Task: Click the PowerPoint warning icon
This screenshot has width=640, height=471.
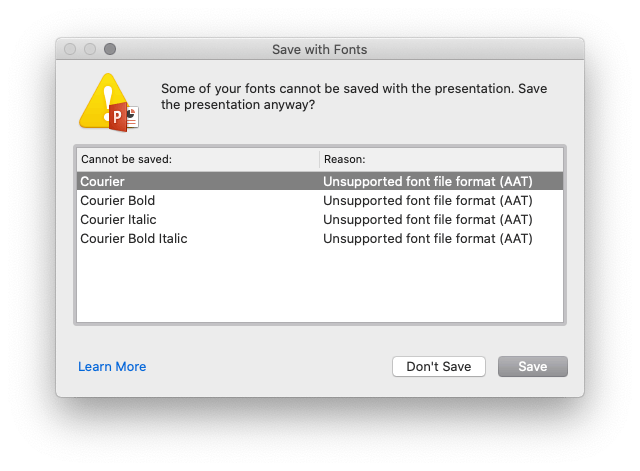Action: (108, 103)
